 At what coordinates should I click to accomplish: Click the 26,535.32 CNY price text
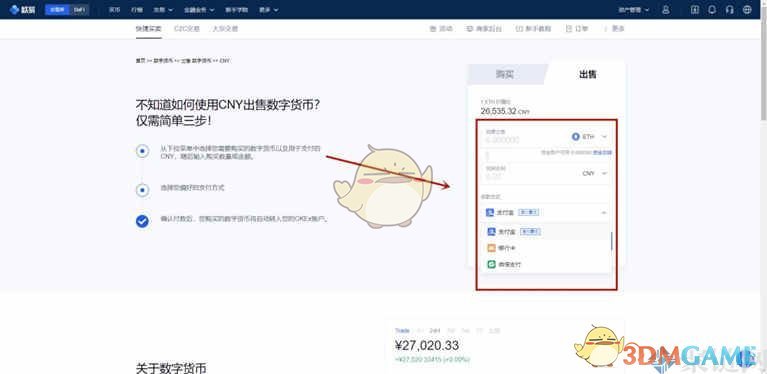point(505,111)
